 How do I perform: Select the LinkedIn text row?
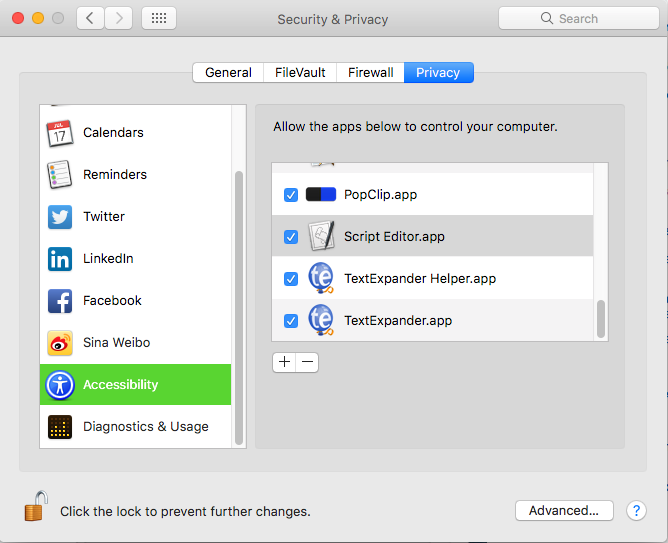click(x=108, y=259)
